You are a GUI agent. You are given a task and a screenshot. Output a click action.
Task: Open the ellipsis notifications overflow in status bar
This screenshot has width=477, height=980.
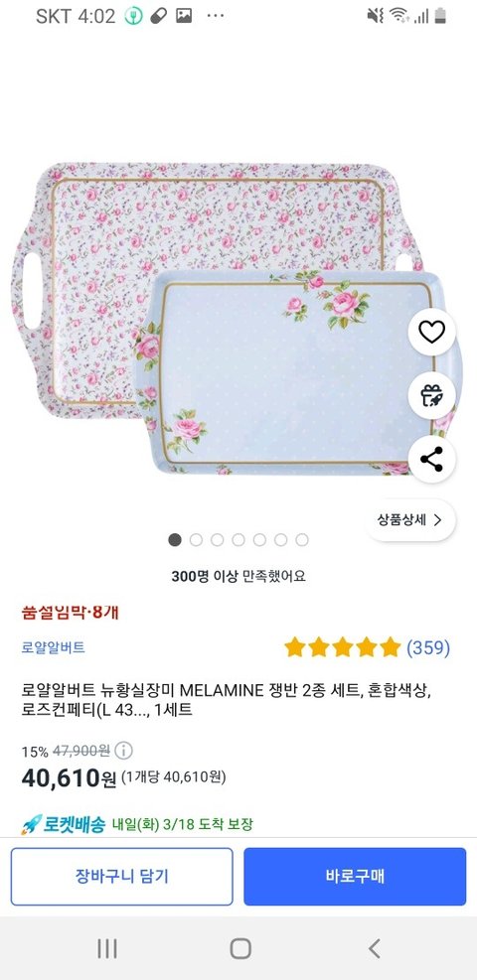tap(215, 16)
